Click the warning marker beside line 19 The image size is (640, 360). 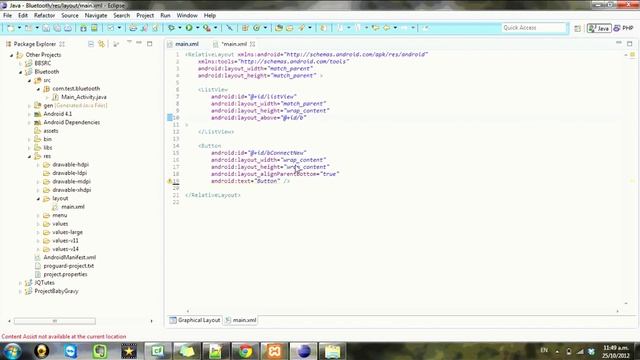tap(169, 181)
